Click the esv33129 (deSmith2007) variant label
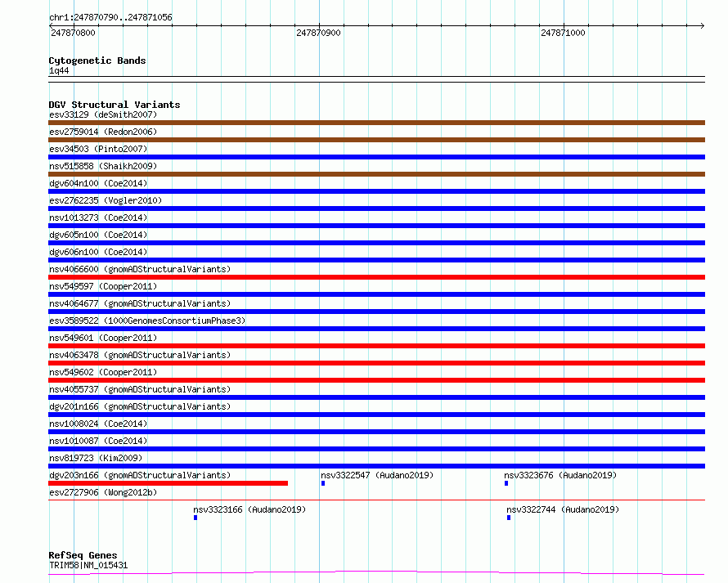This screenshot has height=583, width=728. [x=103, y=114]
